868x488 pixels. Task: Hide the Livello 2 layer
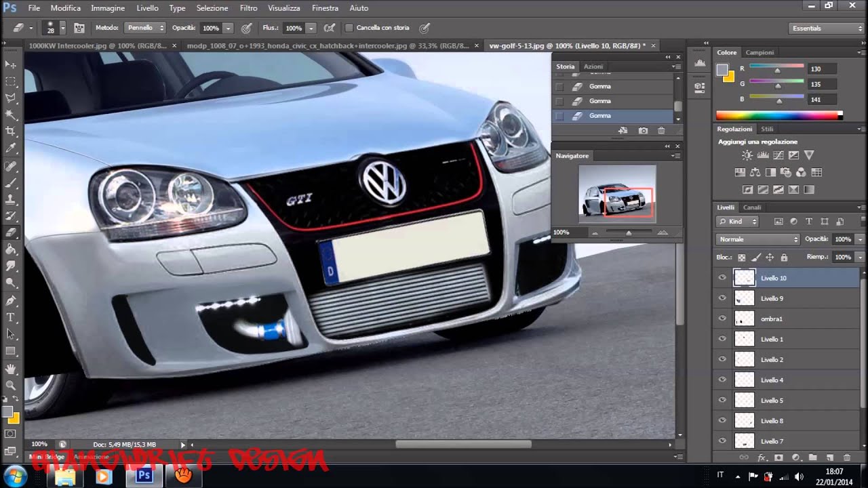click(722, 359)
